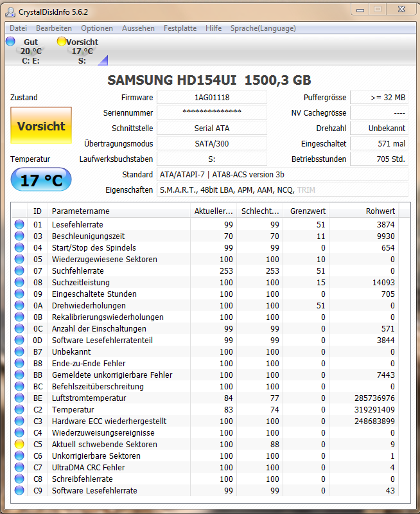This screenshot has width=420, height=514.
Task: Open the Optionen menu
Action: click(97, 28)
